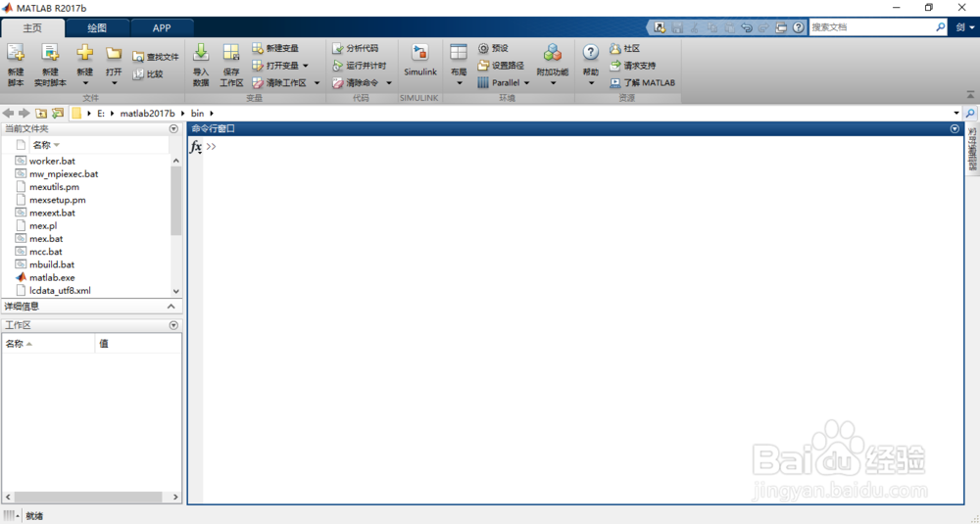Viewport: 980px width, 524px height.
Task: Switch to Home (主页) tab
Action: (x=32, y=28)
